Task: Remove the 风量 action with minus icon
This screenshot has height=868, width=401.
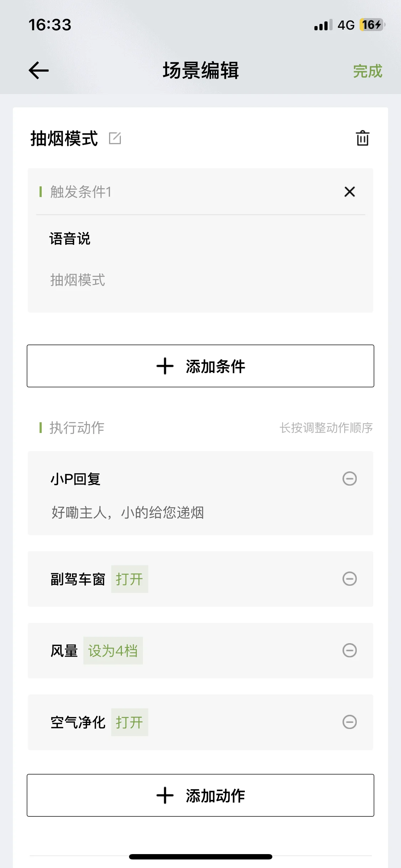Action: click(x=350, y=650)
